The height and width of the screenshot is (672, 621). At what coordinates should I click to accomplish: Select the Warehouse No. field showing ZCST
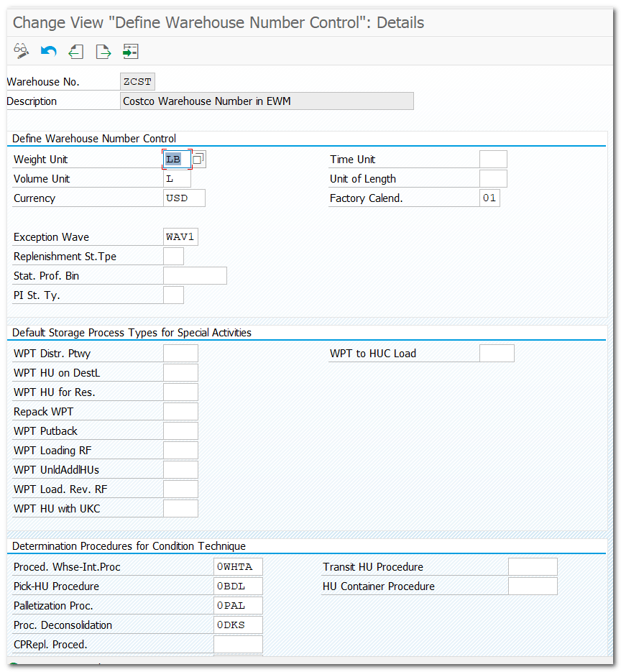coord(137,81)
